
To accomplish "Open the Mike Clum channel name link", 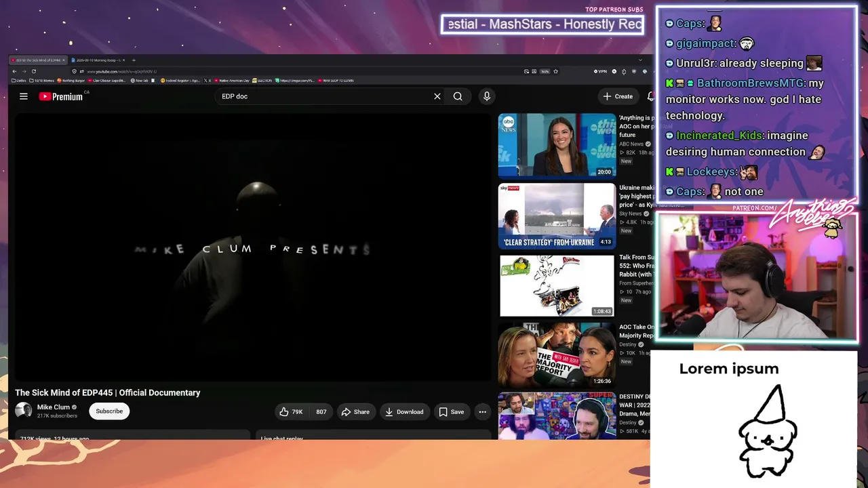I will 53,407.
